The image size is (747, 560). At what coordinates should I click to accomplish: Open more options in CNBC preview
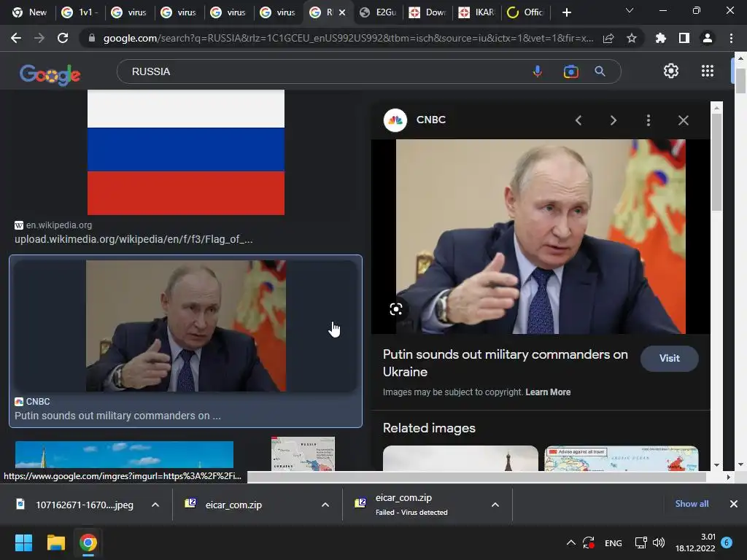[x=649, y=120]
